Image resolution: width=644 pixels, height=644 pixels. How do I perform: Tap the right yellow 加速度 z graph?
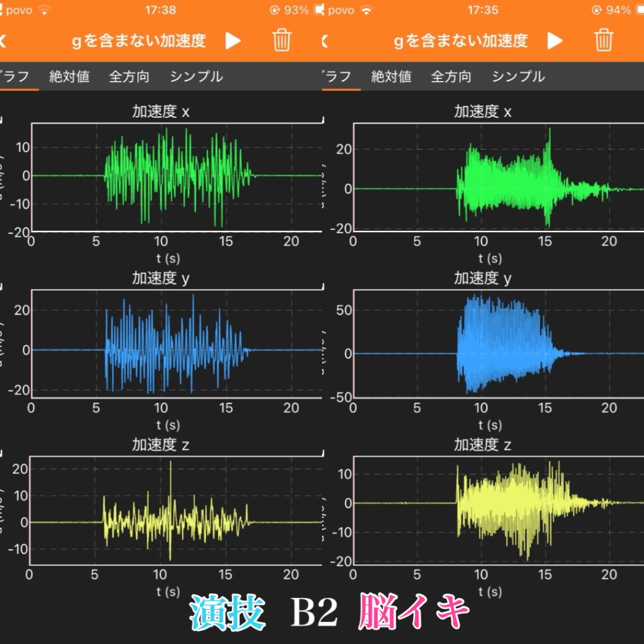[x=498, y=509]
